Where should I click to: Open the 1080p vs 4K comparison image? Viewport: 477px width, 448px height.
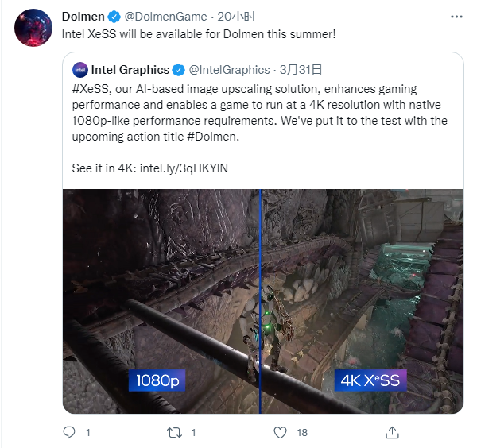coord(262,300)
